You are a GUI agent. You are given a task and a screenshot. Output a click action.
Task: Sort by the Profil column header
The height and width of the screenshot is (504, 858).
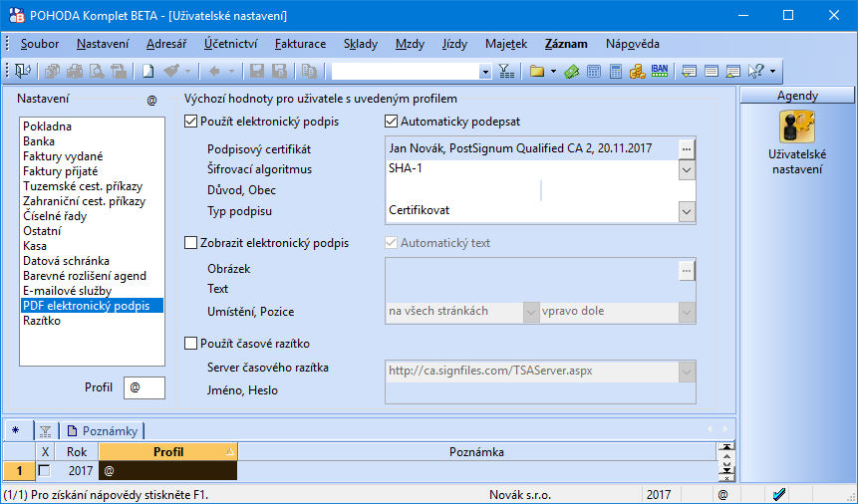[168, 452]
